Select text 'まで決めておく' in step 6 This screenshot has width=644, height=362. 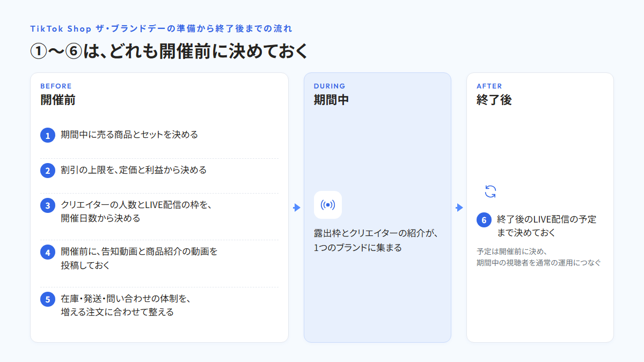(526, 233)
